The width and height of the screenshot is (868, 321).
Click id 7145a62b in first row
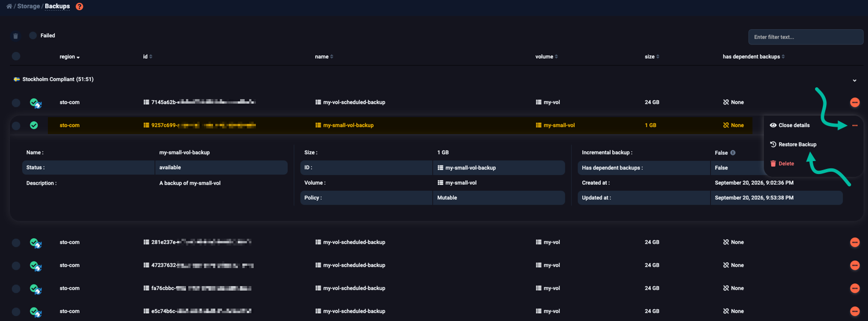200,102
